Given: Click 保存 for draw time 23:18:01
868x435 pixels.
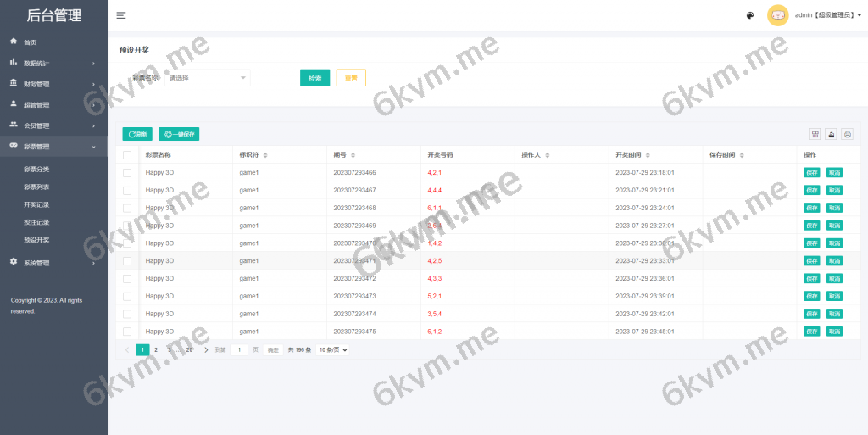Looking at the screenshot, I should pyautogui.click(x=811, y=172).
